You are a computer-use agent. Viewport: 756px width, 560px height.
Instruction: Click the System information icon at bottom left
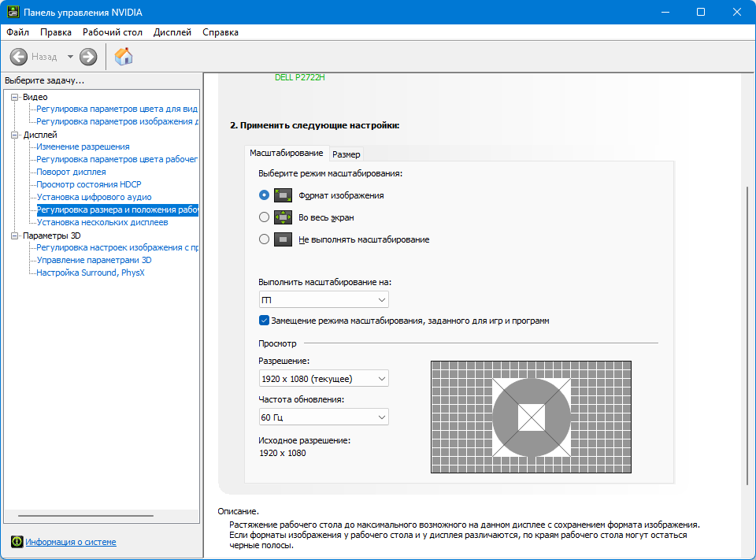pyautogui.click(x=17, y=542)
